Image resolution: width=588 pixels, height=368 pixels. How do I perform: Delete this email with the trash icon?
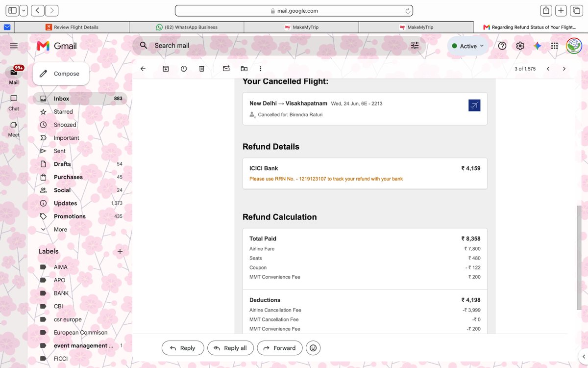[201, 69]
